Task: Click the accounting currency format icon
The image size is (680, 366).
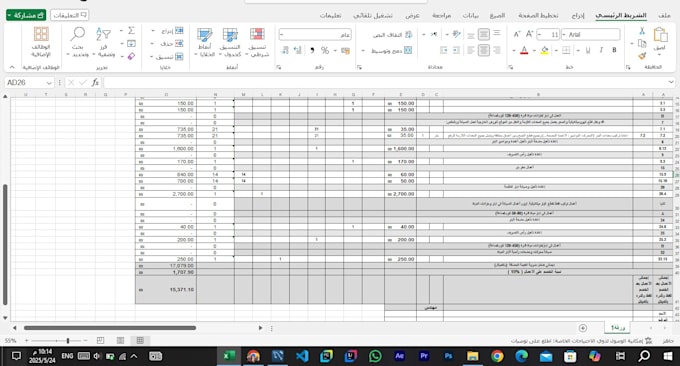Action: [x=346, y=51]
